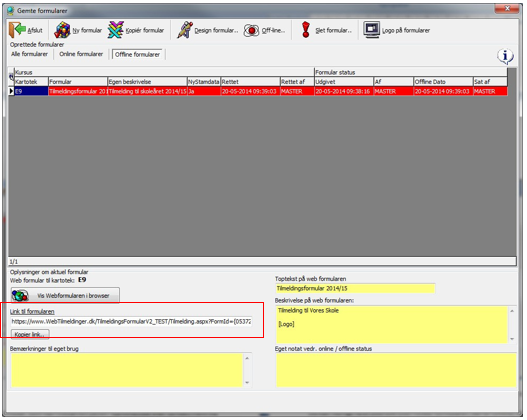Click the Udgivet column header
The width and height of the screenshot is (527, 420).
(x=344, y=82)
